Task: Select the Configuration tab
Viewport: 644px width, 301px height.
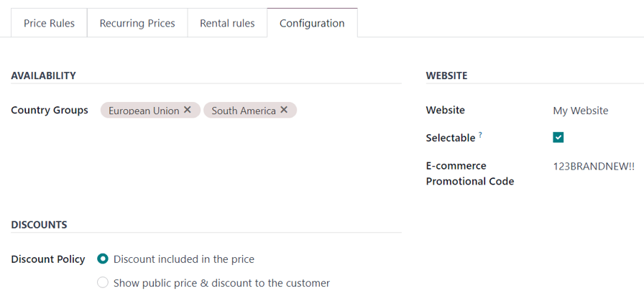Action: point(312,23)
